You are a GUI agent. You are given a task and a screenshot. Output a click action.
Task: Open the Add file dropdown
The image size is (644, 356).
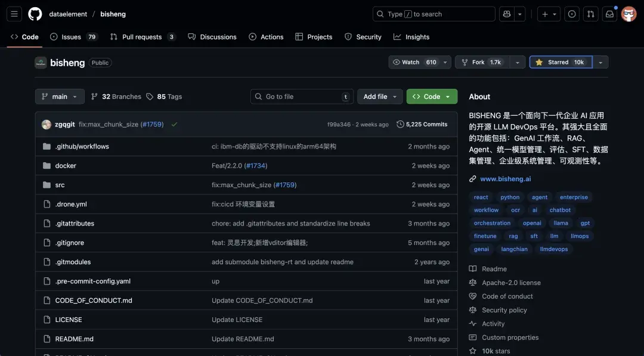380,96
